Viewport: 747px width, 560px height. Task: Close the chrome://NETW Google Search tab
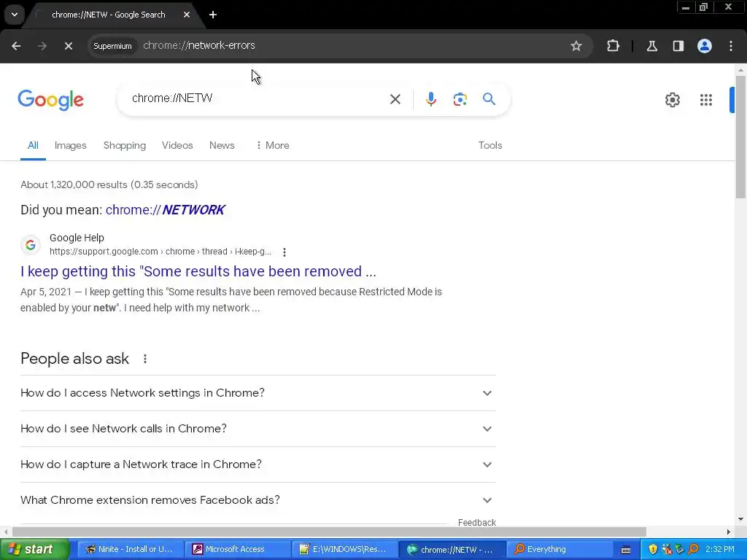pyautogui.click(x=187, y=15)
